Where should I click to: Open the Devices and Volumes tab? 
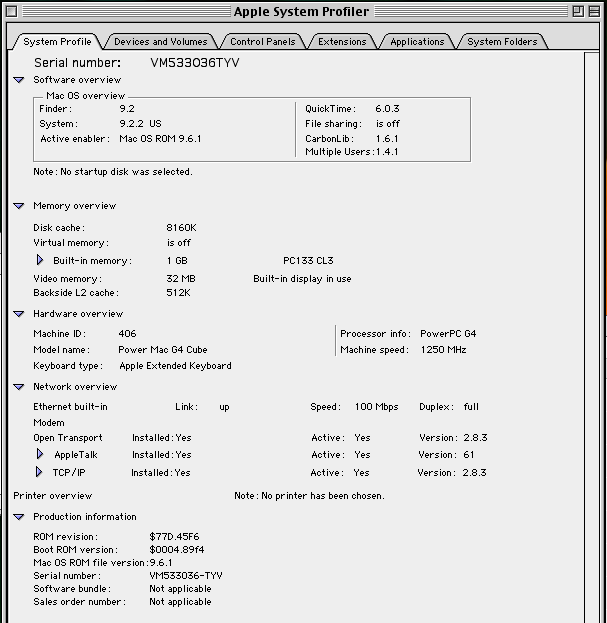point(160,42)
